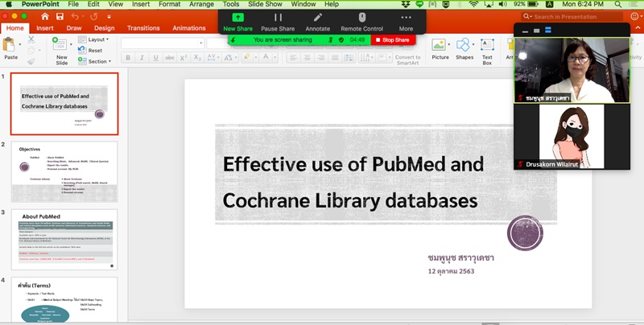The height and width of the screenshot is (325, 644).
Task: Click the Cut scissors icon
Action: pyautogui.click(x=31, y=38)
